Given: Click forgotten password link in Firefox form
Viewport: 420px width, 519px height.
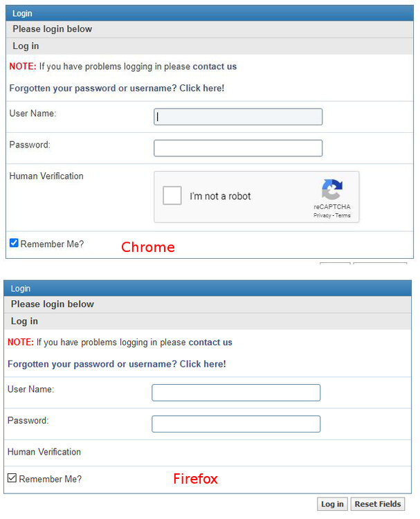Looking at the screenshot, I should [117, 364].
